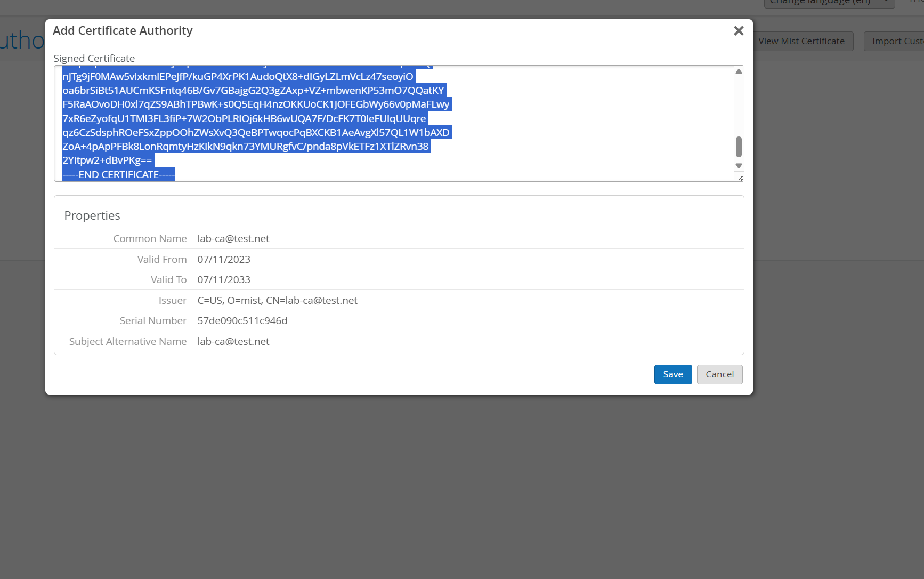Click the textarea resize handle corner
Viewport: 924px width, 579px height.
pos(740,178)
